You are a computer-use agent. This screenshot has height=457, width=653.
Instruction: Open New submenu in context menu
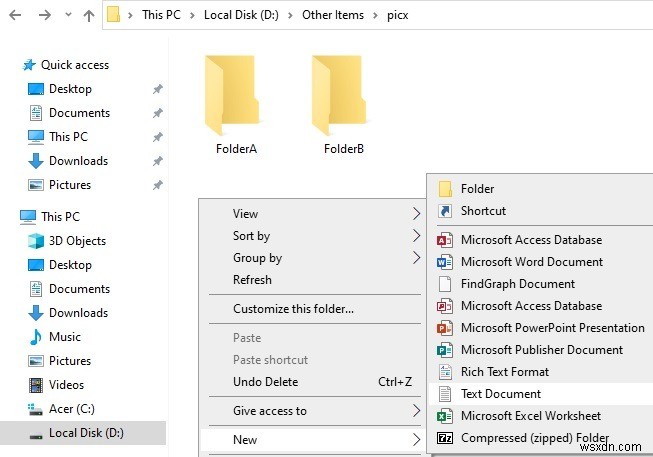pyautogui.click(x=315, y=440)
